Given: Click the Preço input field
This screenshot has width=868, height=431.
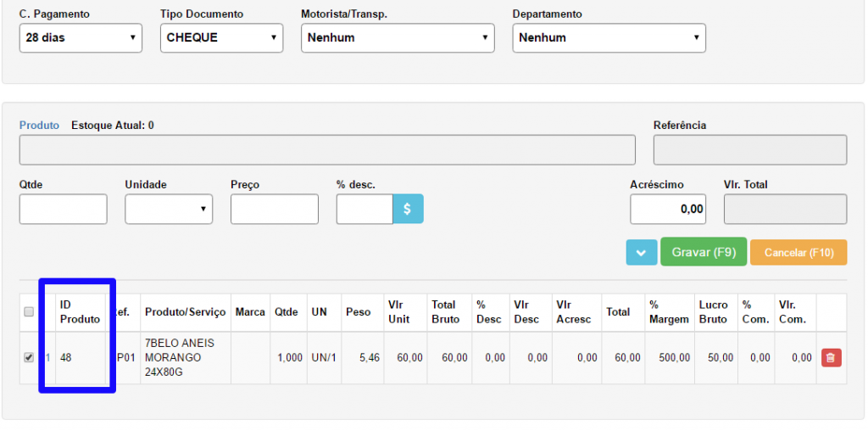Looking at the screenshot, I should [274, 209].
